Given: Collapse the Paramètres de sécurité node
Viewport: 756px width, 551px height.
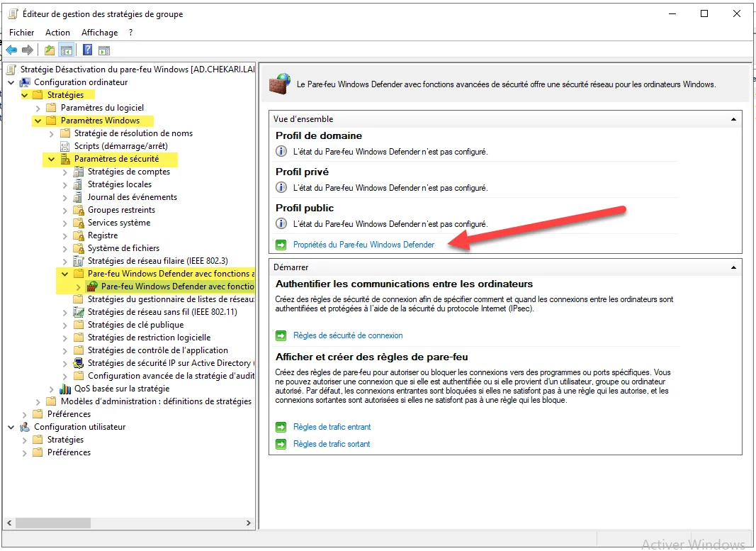Looking at the screenshot, I should [51, 160].
